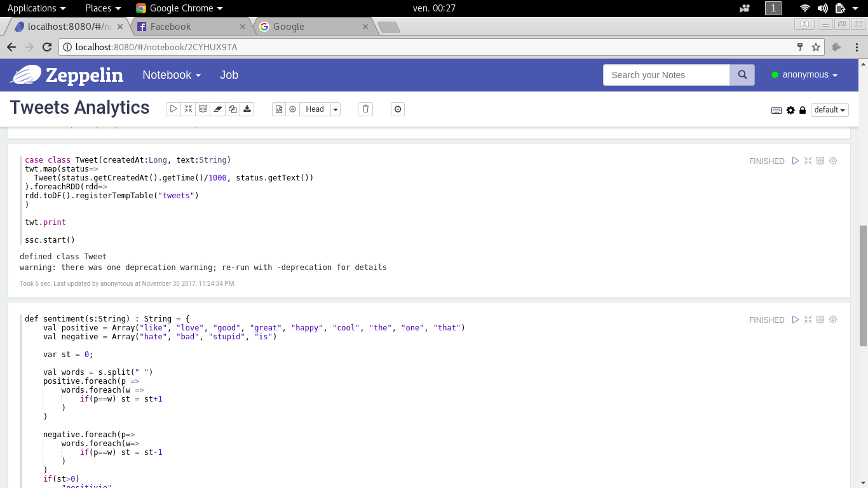Open note permissions lock icon
Viewport: 868px width, 488px height.
pos(803,110)
